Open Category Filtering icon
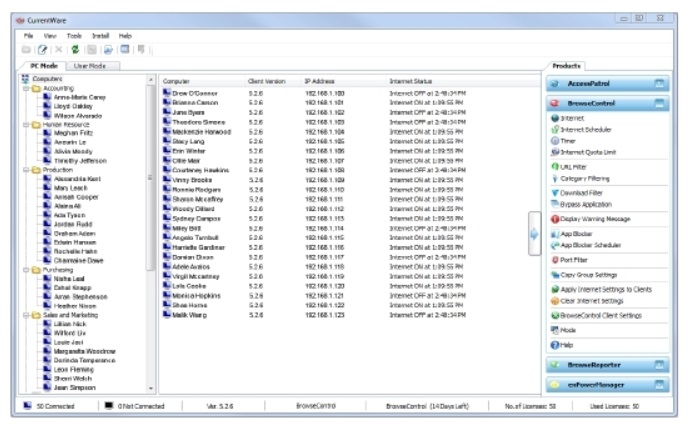The image size is (692, 428). [555, 179]
